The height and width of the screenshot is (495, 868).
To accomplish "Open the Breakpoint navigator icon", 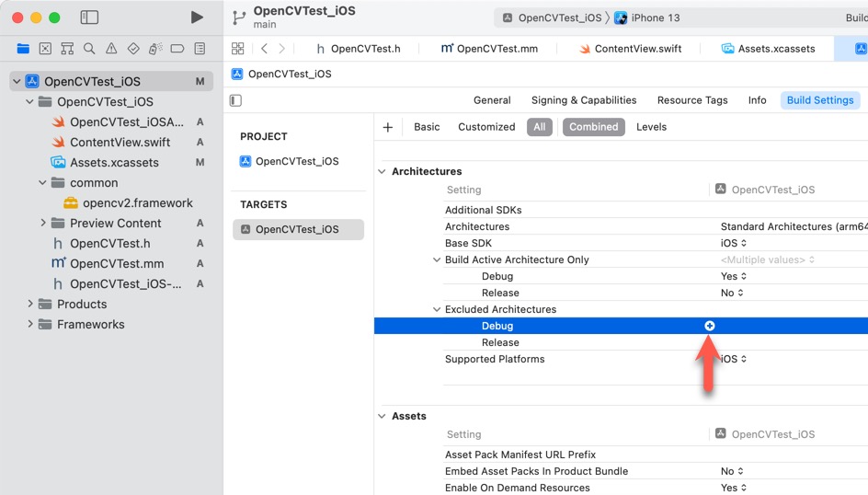I will point(177,49).
